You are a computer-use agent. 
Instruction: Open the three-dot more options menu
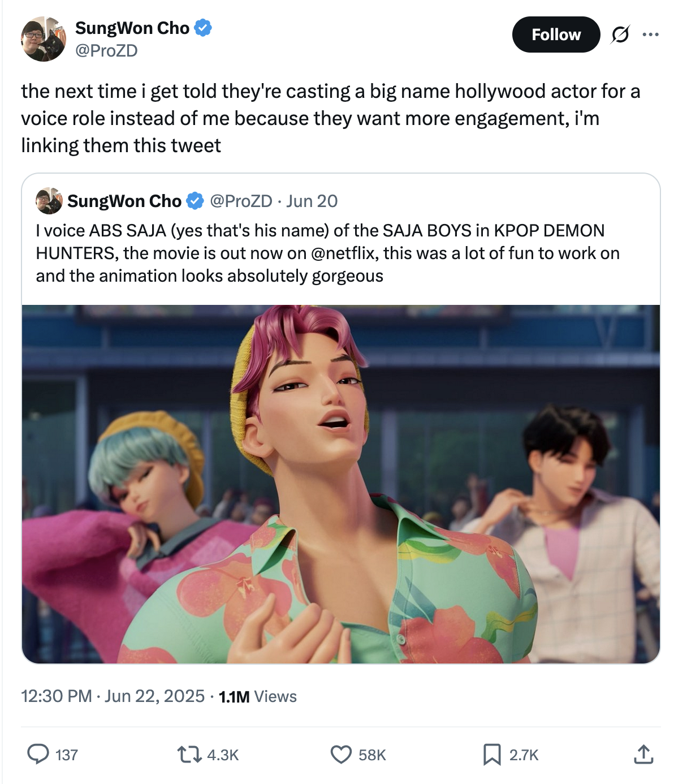pos(650,35)
